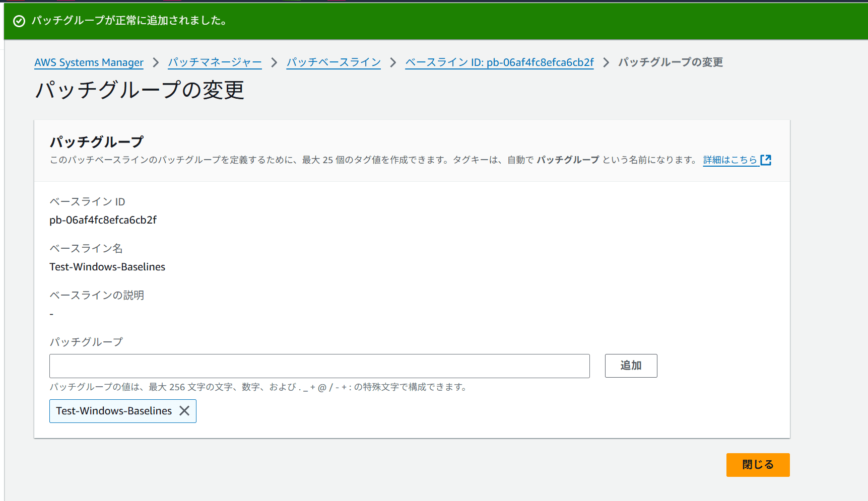
Task: Click the baseline ID value pb-06af4fc8efca6cb2f
Action: pos(103,220)
